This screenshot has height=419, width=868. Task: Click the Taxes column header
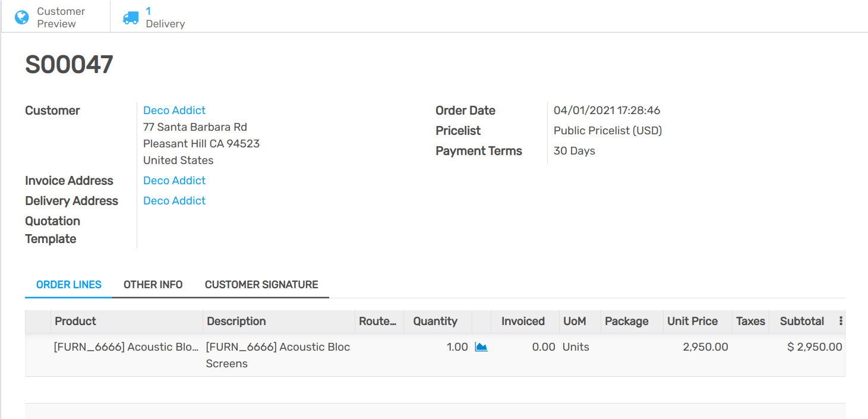tap(750, 321)
